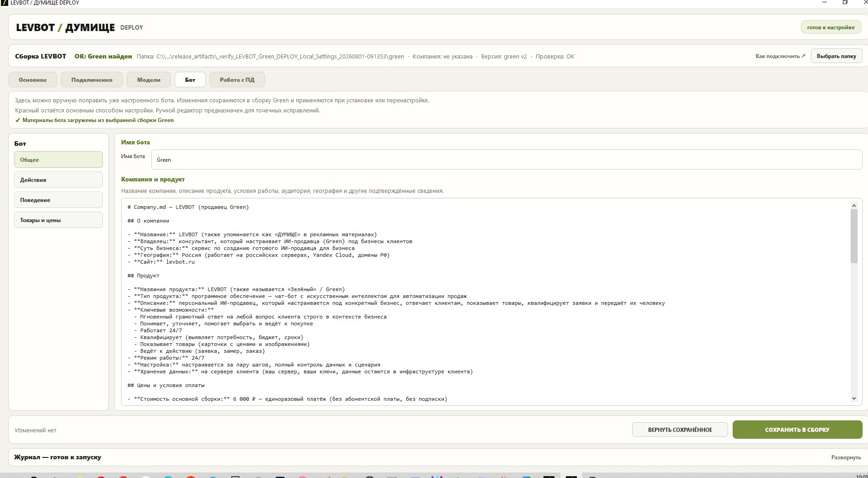
Task: Click ВЕРНУТЬ СОХРАНЁННОЕ button
Action: click(680, 430)
